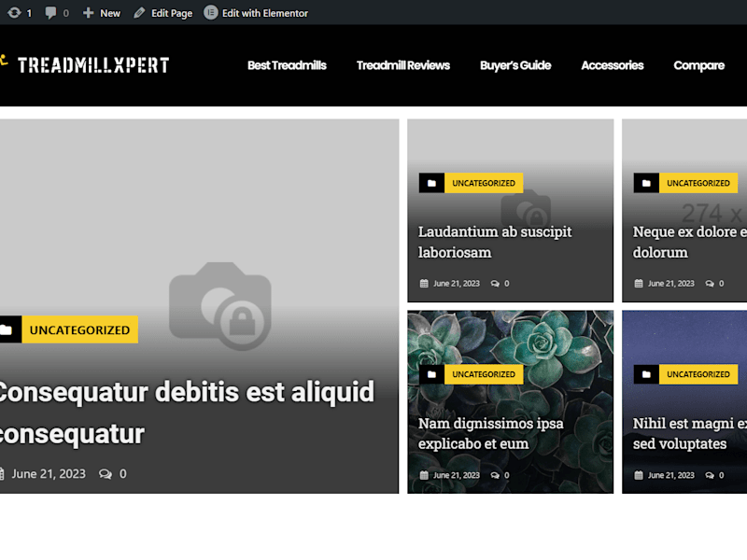Click folder icon on Laudantium ab suscipit card

point(431,183)
